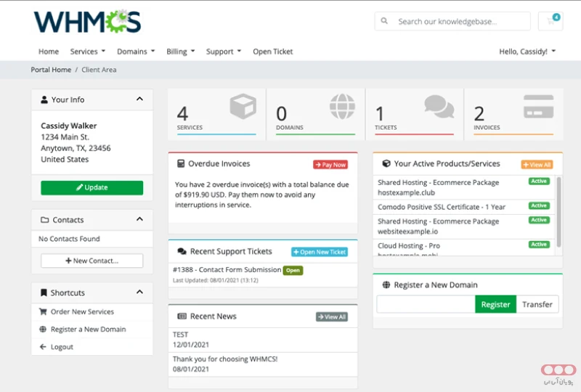Open Cloud Hosting - Pro service
The image size is (581, 392).
(464, 248)
